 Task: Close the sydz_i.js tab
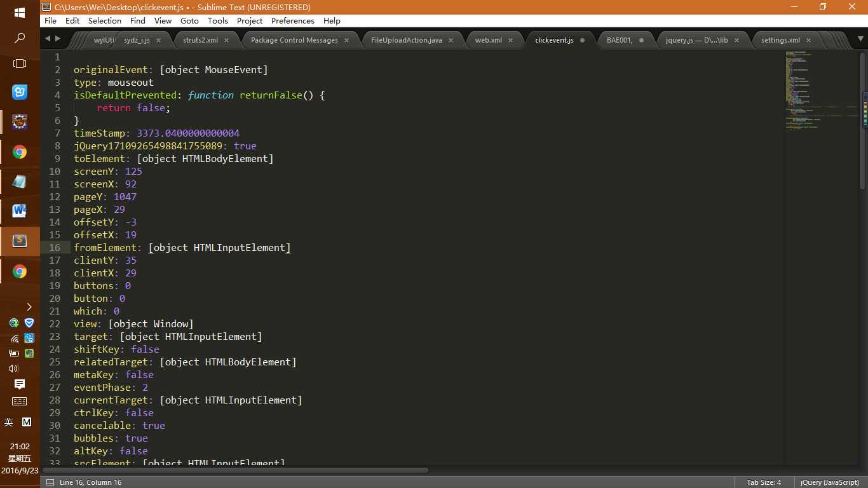[x=158, y=40]
